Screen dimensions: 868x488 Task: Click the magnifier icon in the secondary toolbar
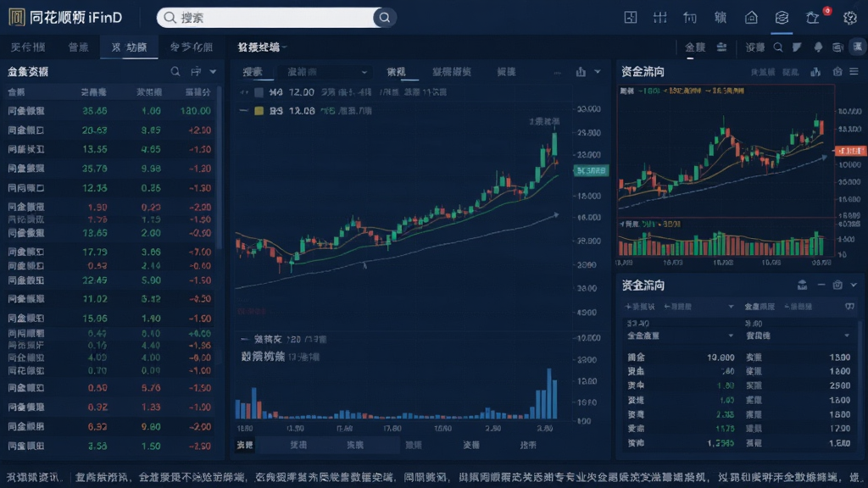pos(778,47)
